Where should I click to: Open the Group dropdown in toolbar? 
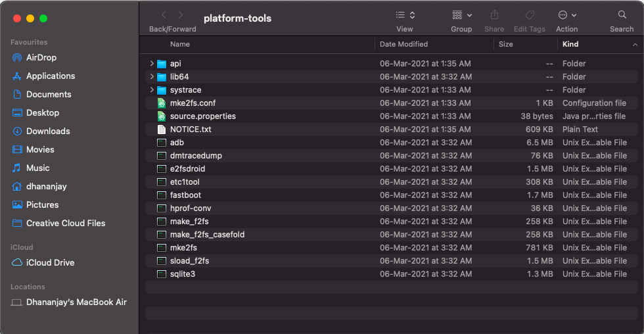coord(461,15)
